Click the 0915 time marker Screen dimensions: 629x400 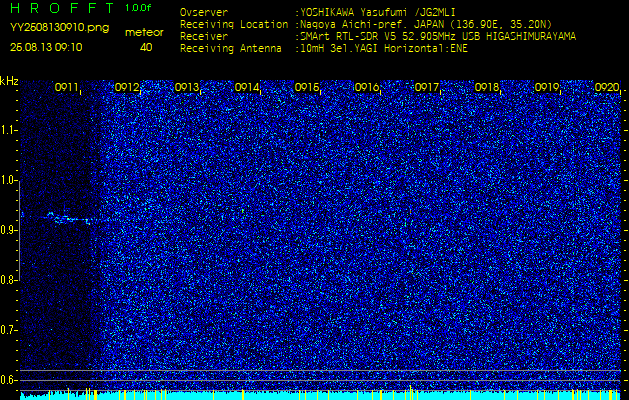point(307,87)
